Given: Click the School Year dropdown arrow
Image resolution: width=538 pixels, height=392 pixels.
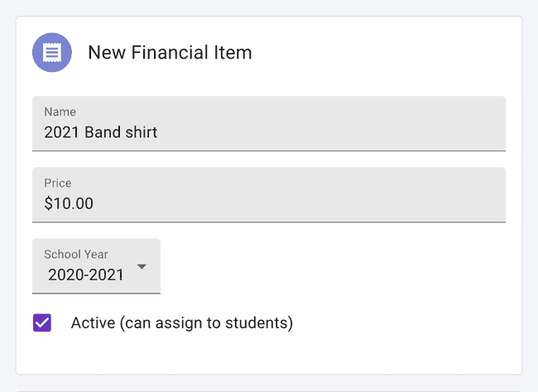Looking at the screenshot, I should (142, 266).
